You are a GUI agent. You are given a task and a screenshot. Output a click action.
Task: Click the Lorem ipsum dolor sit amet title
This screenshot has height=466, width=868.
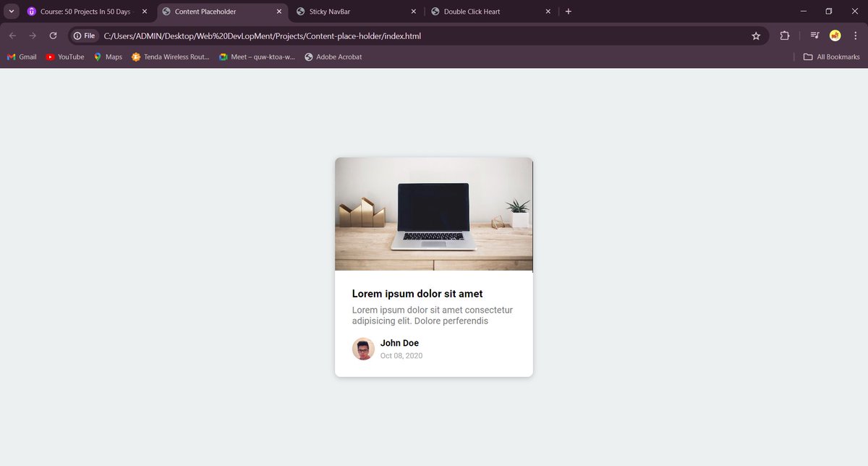(417, 294)
